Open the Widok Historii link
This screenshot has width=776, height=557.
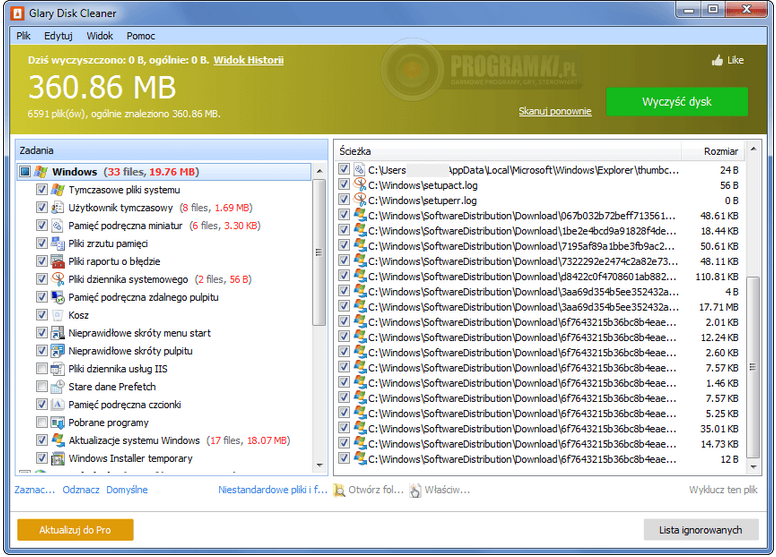248,60
